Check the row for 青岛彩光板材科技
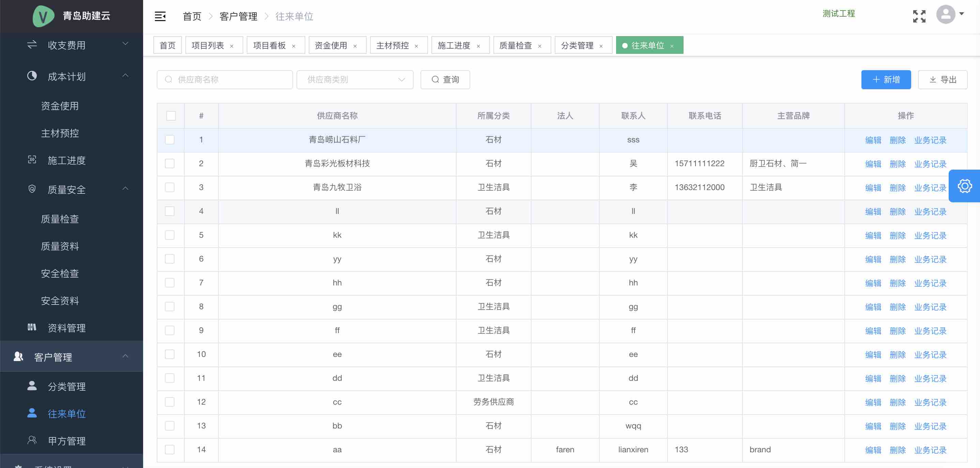980x468 pixels. click(x=170, y=163)
